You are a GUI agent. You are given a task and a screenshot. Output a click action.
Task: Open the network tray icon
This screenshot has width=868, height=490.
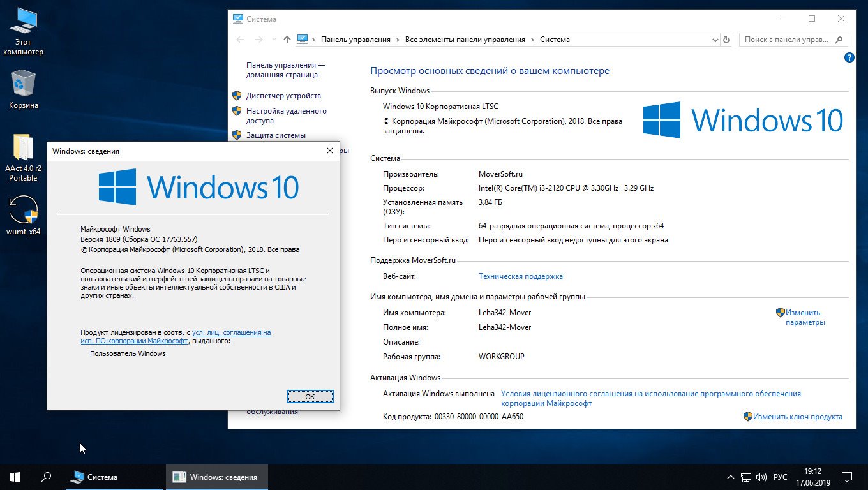coord(745,477)
